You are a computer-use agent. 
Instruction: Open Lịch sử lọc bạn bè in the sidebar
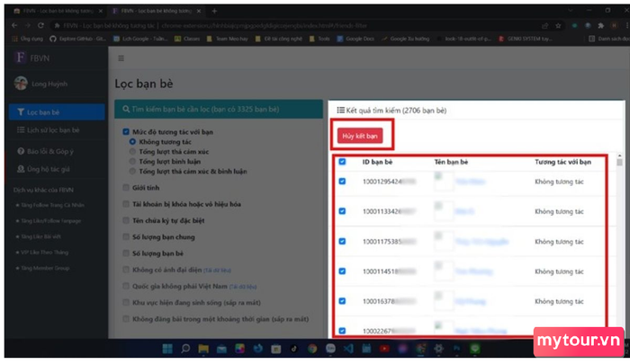[57, 129]
